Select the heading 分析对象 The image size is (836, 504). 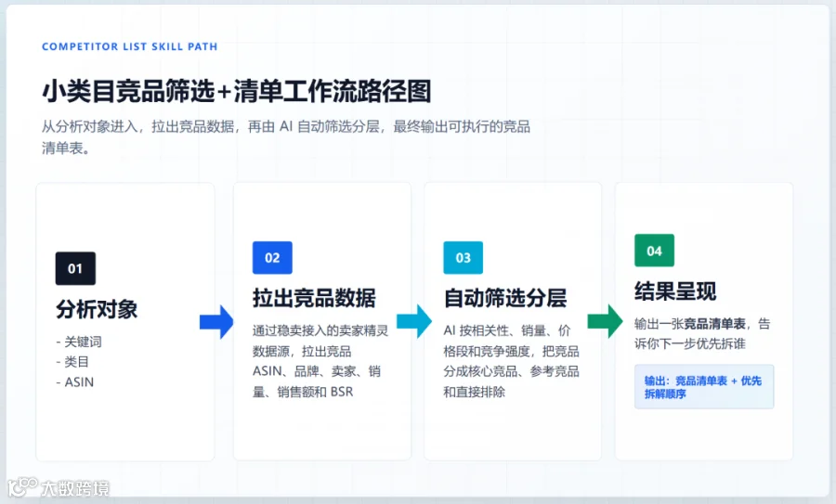[97, 309]
